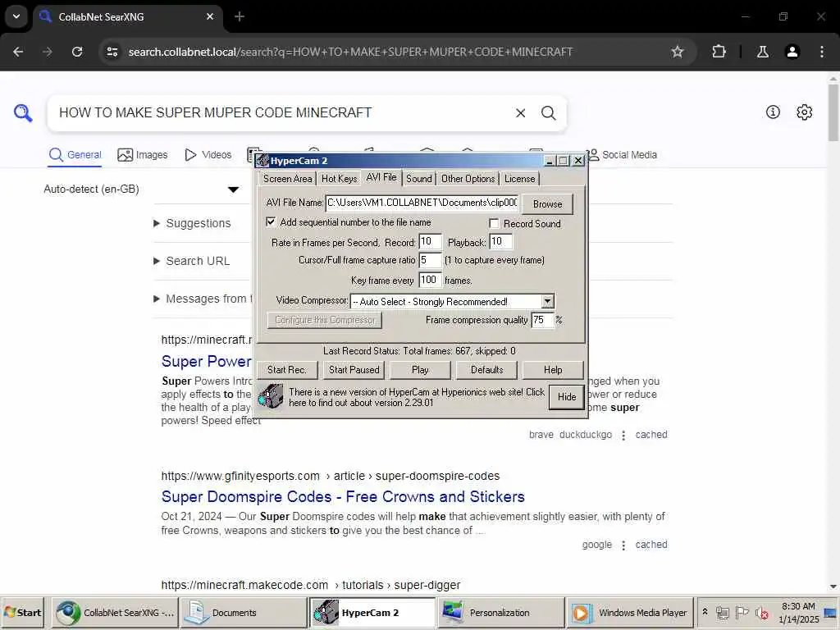This screenshot has height=630, width=840.
Task: Click Frame compression quality field
Action: pyautogui.click(x=542, y=321)
